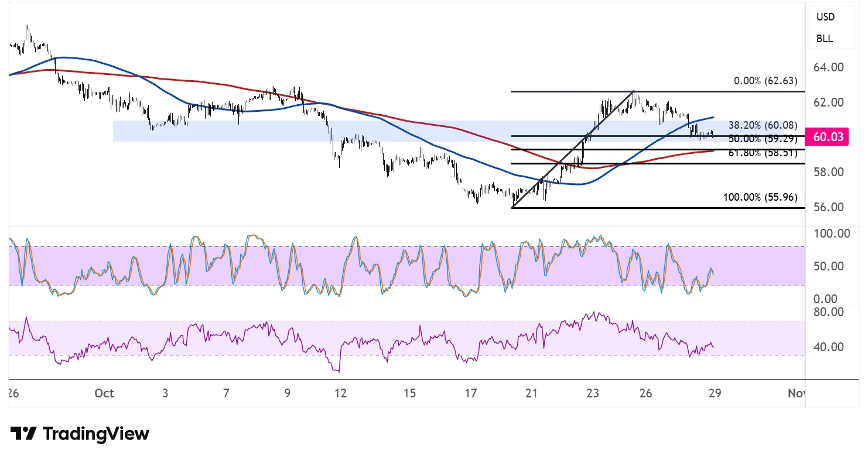The height and width of the screenshot is (460, 868).
Task: Select the 80.00 RSI scale label
Action: click(829, 312)
